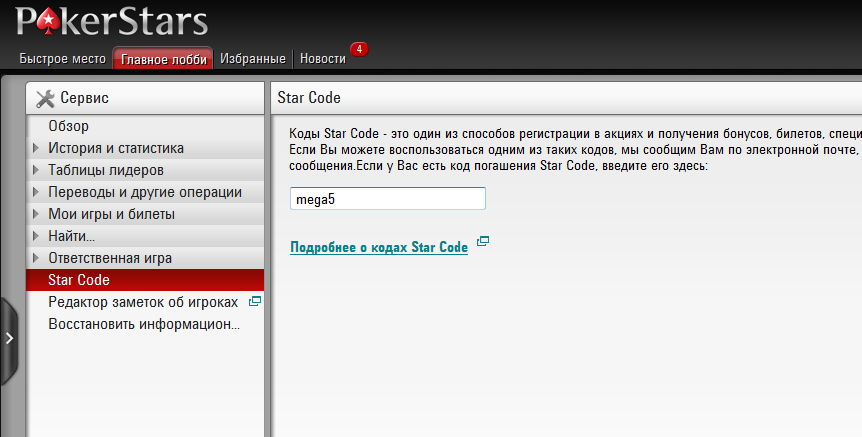Select Восстановить информацион... item
The image size is (862, 437).
pos(145,324)
